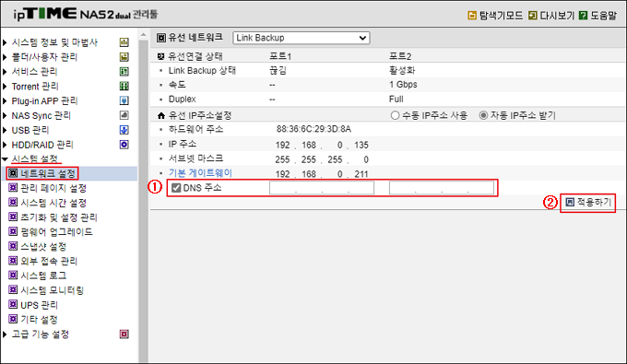Click the 적용하기 apply button
The image size is (627, 364).
tap(588, 202)
